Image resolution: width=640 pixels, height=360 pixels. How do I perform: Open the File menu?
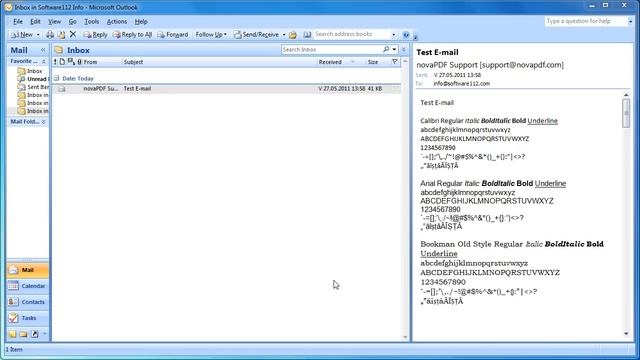coord(18,21)
